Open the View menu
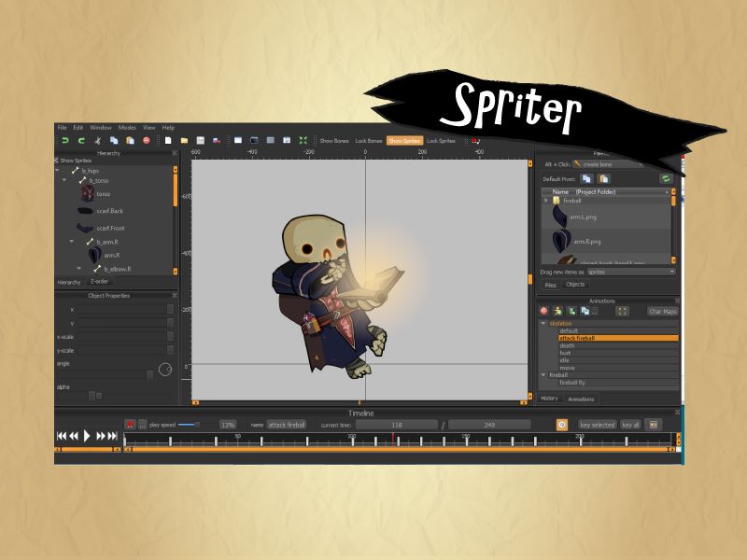 [x=149, y=128]
